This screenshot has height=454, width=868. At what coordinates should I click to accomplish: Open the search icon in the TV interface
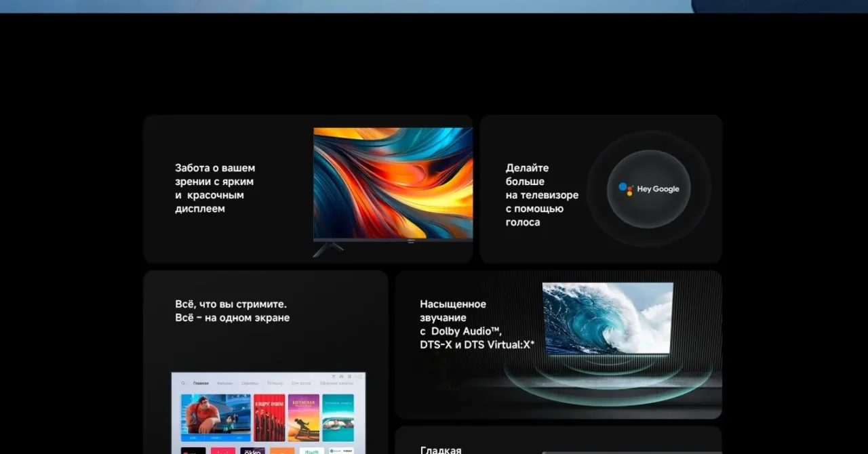[183, 384]
